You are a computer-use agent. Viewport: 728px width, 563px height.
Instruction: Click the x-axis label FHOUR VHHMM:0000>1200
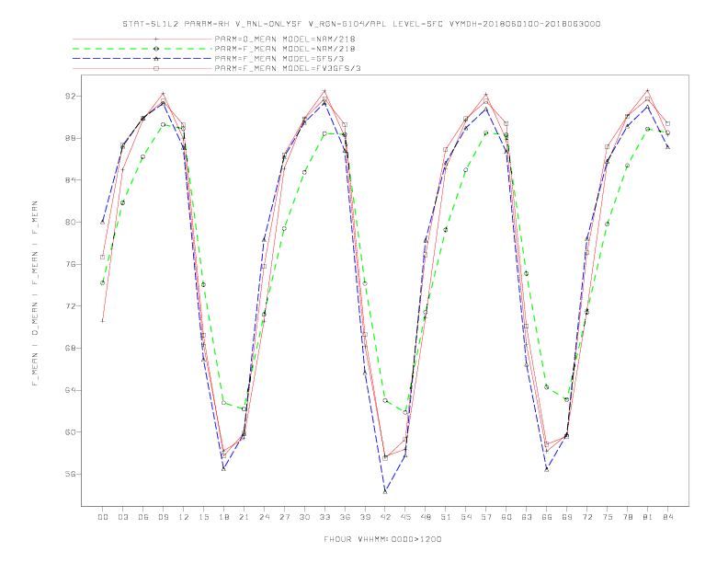coord(382,539)
